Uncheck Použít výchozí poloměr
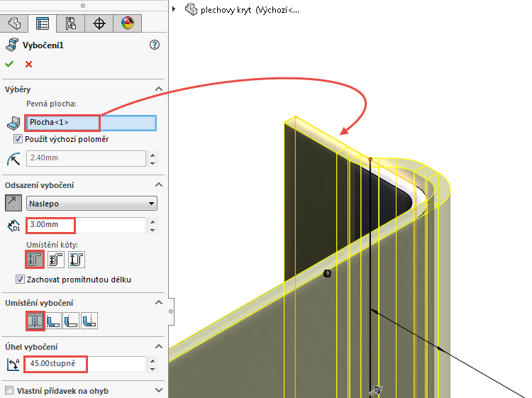This screenshot has height=398, width=532. click(18, 139)
